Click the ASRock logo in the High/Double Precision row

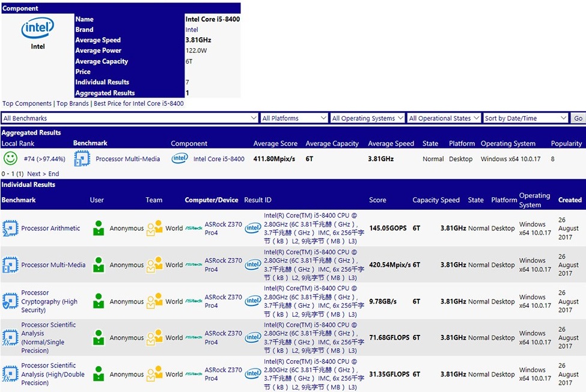point(194,374)
